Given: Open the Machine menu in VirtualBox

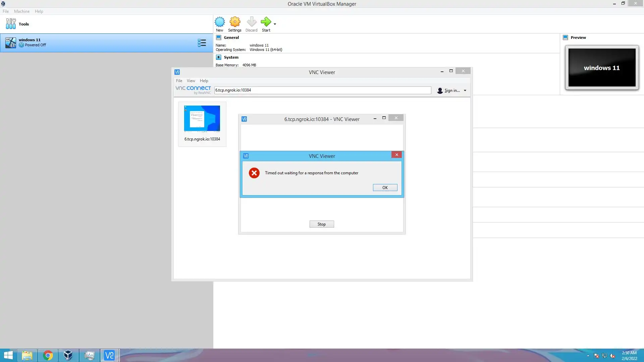Looking at the screenshot, I should coord(21,11).
